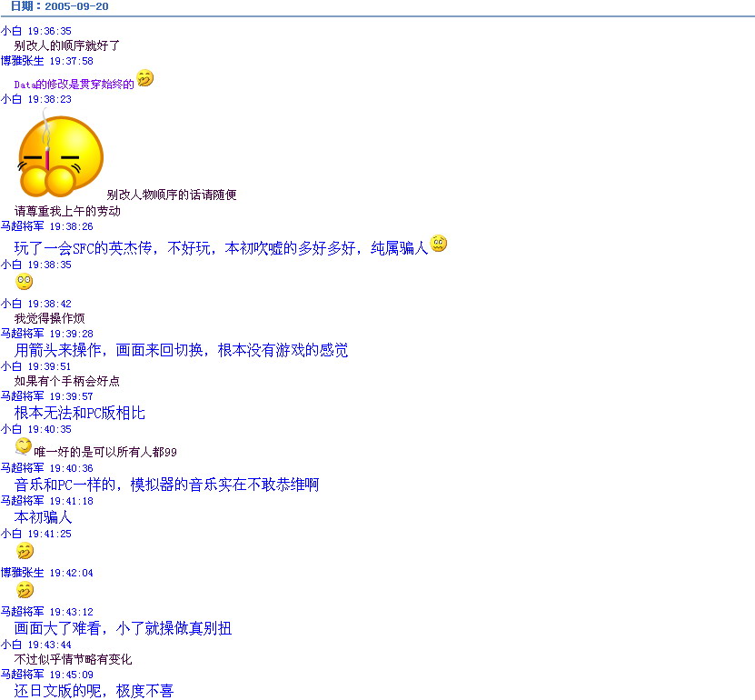Click the wide-eyed emoji under 小白 19:38:35

coord(24,281)
